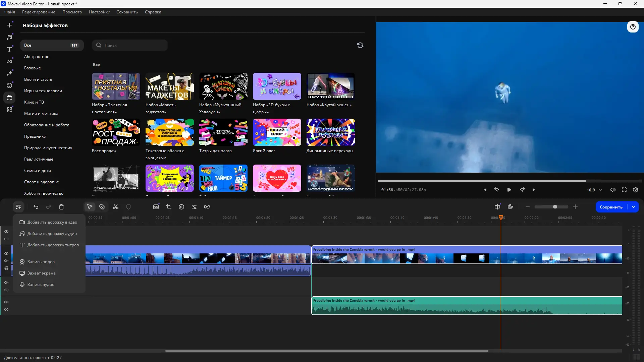Screen dimensions: 644x362
Task: Open the 16:9 aspect ratio dropdown
Action: point(594,190)
